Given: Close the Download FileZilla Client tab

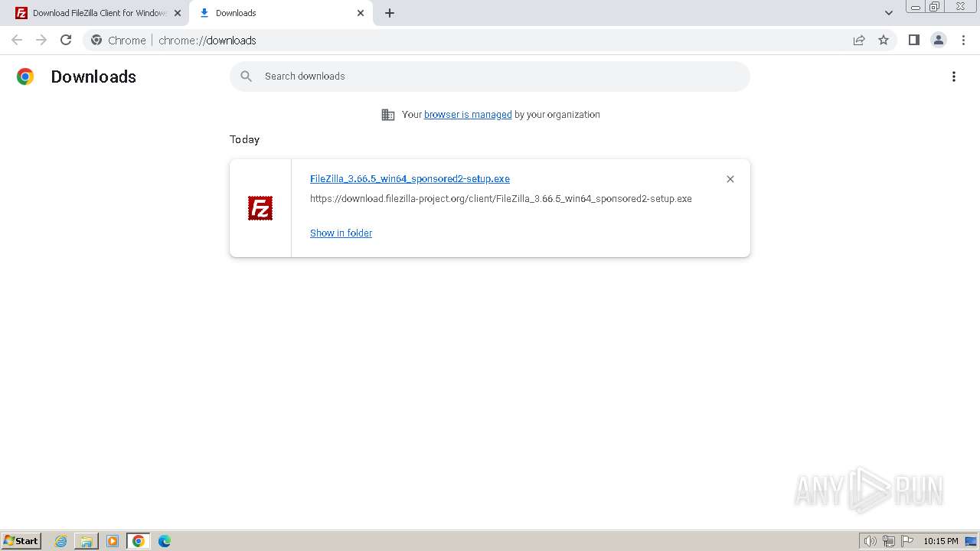Looking at the screenshot, I should (x=178, y=13).
